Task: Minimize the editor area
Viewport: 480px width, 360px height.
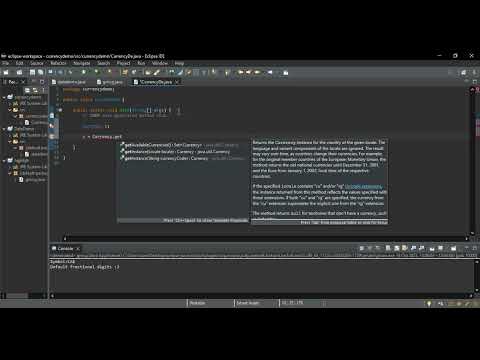Action: 467,82
